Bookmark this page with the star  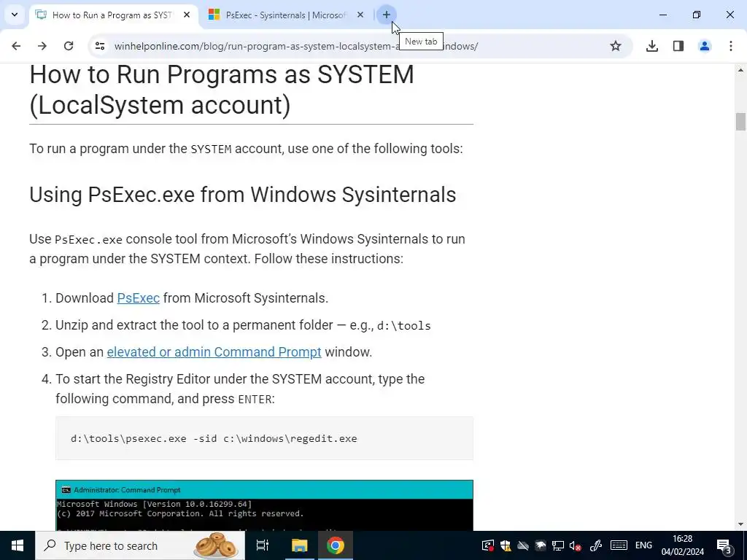coord(616,46)
